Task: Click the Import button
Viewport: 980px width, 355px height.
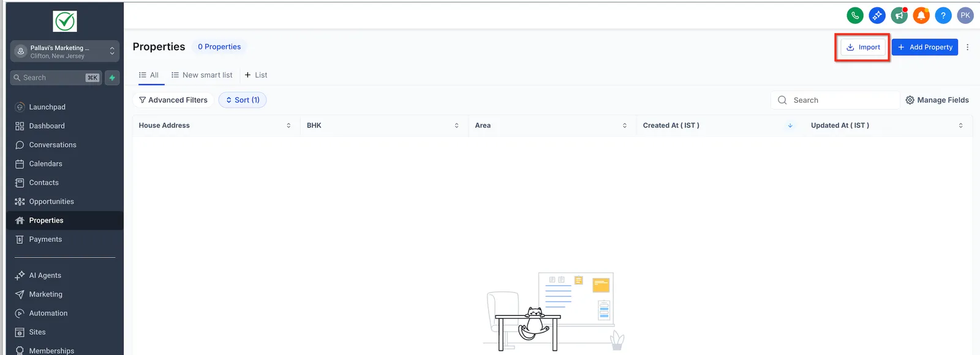Action: point(863,47)
